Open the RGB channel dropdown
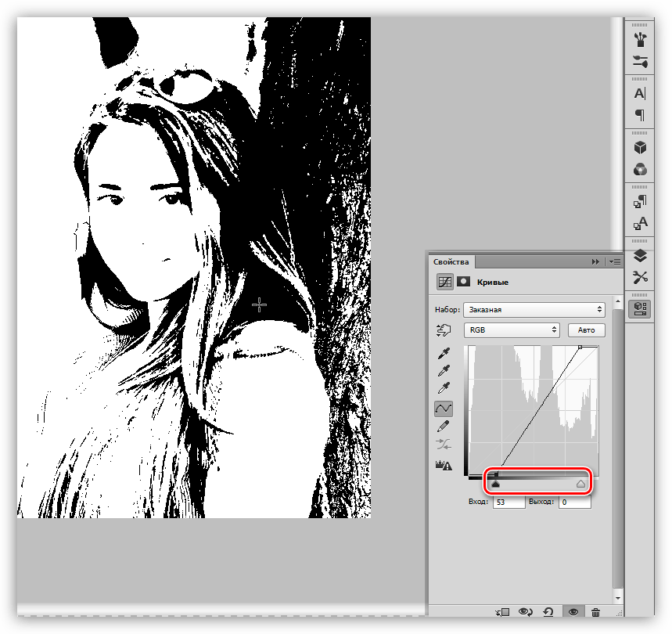The image size is (672, 634). 512,330
